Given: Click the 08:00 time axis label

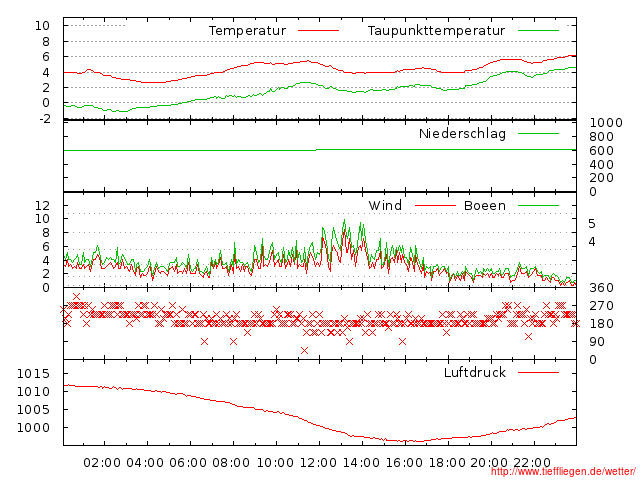Looking at the screenshot, I should 231,463.
